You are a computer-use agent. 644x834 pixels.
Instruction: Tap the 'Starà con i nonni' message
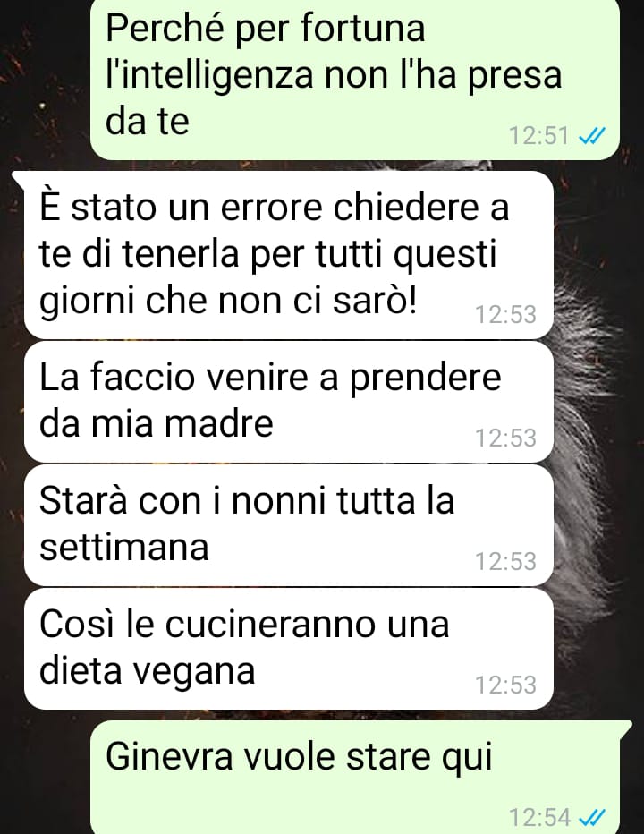(289, 525)
